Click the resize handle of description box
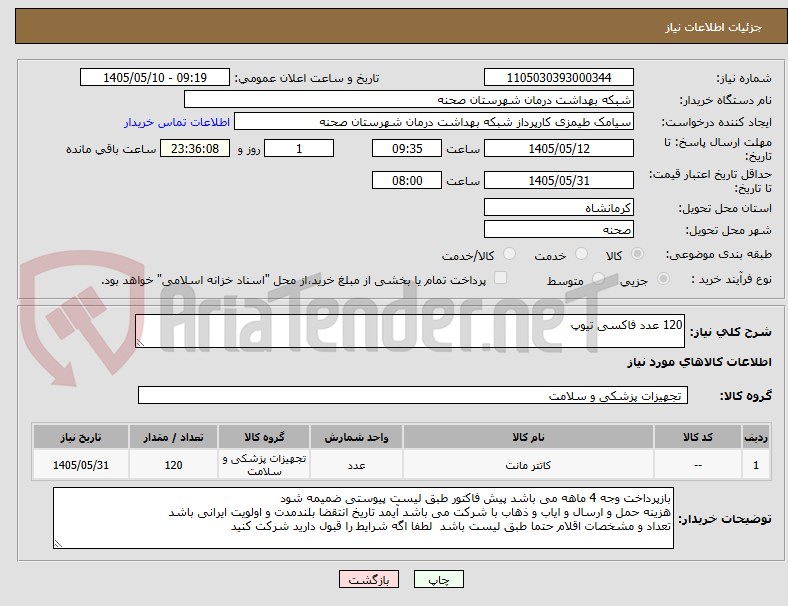Image resolution: width=788 pixels, height=606 pixels. point(140,343)
